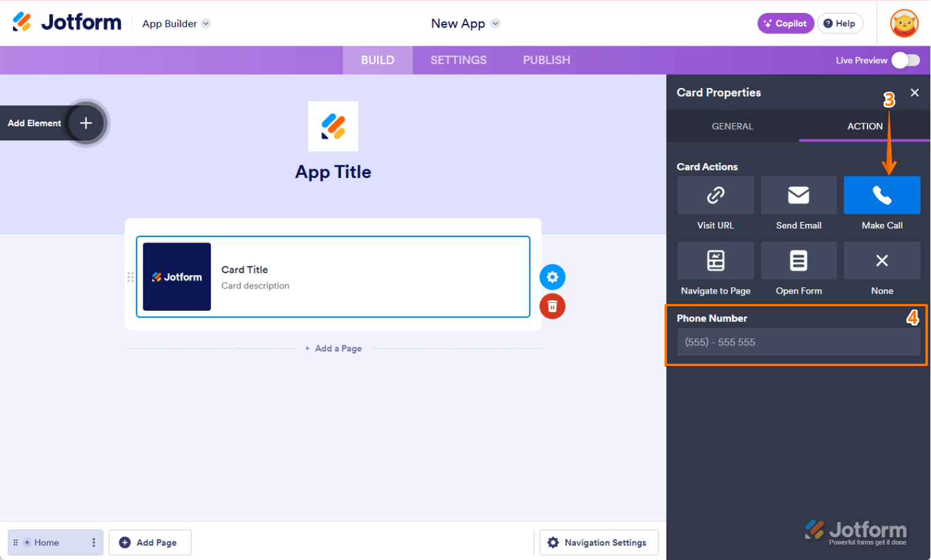Open Home page options three-dot menu
This screenshot has width=931, height=560.
[x=94, y=542]
